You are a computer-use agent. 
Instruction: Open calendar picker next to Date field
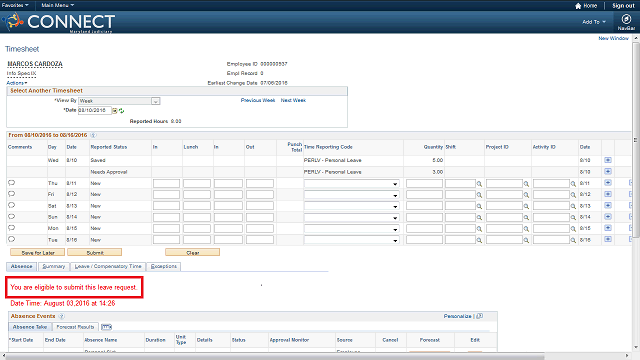115,111
